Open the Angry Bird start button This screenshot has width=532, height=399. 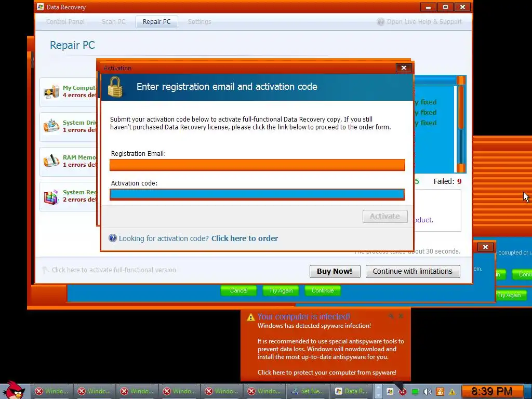pyautogui.click(x=14, y=390)
